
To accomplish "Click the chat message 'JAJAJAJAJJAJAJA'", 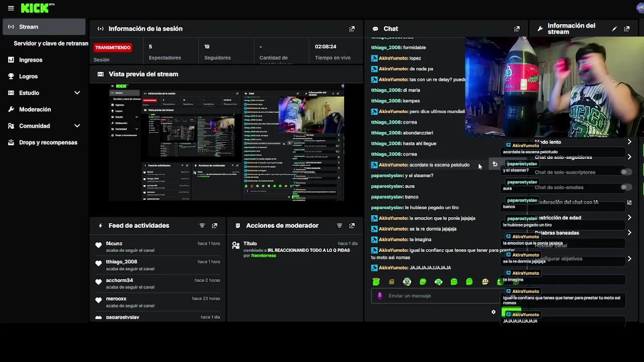I will (430, 268).
